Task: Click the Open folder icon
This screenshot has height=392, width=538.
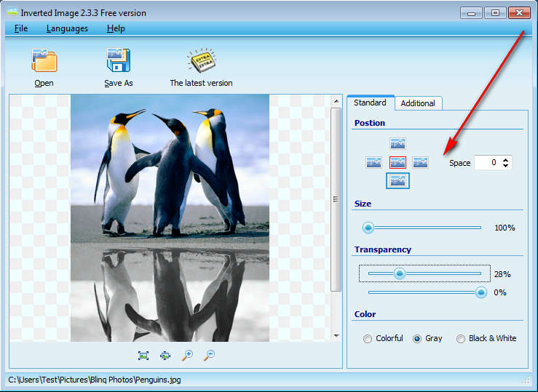Action: coord(44,60)
